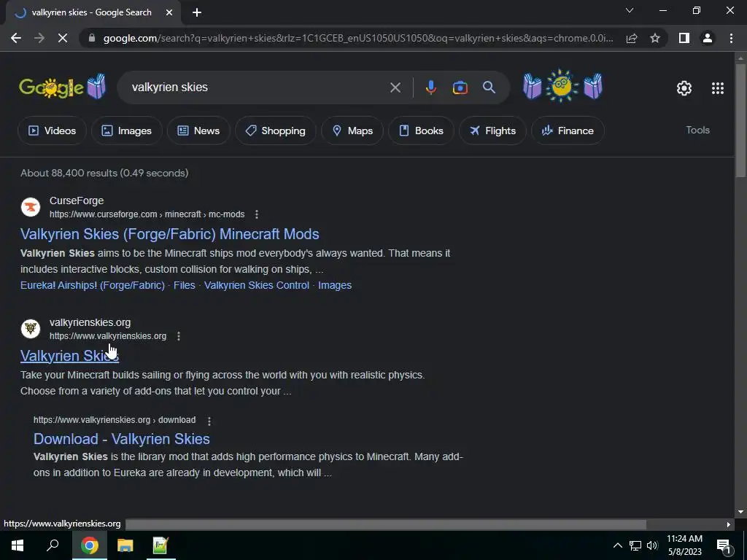
Task: Switch to the Images filter
Action: coord(127,131)
